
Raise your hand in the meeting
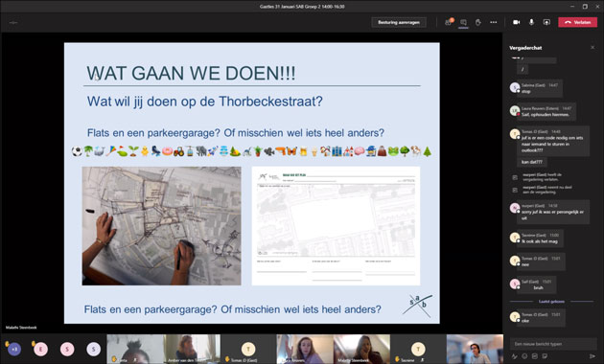[x=478, y=22]
